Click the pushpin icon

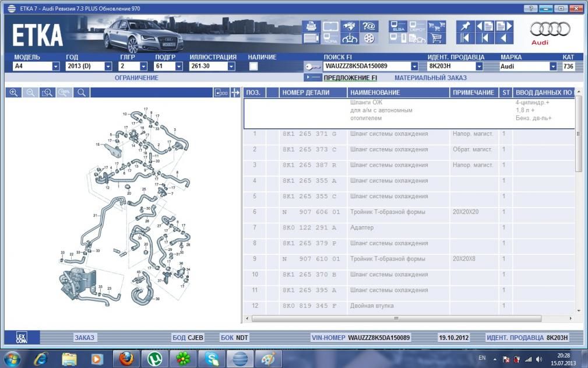[x=466, y=26]
